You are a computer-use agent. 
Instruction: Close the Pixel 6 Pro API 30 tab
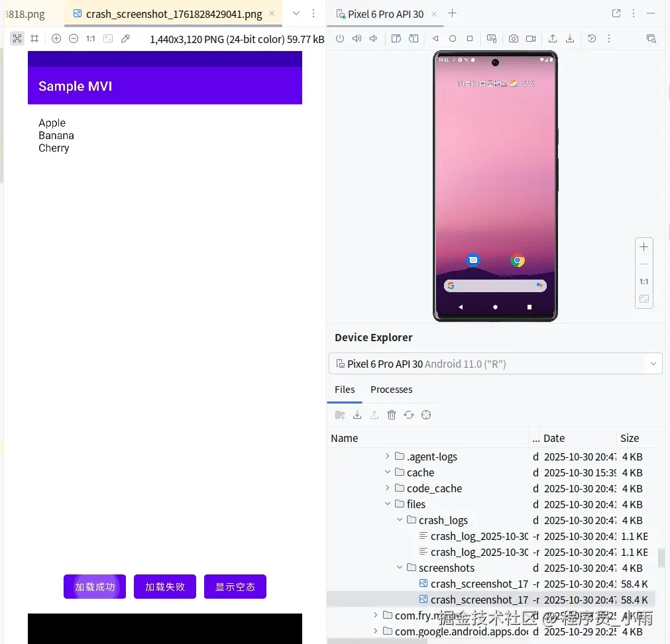[x=434, y=14]
